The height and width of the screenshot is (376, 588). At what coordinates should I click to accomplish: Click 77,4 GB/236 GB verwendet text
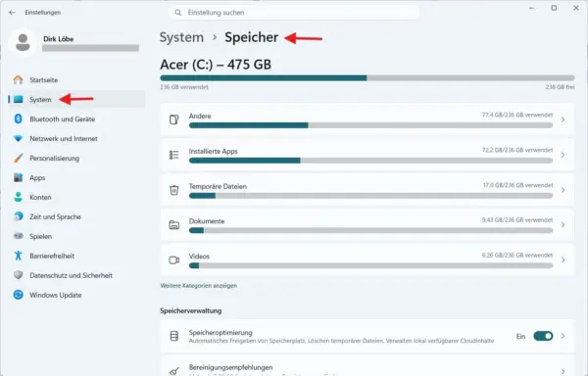(517, 115)
